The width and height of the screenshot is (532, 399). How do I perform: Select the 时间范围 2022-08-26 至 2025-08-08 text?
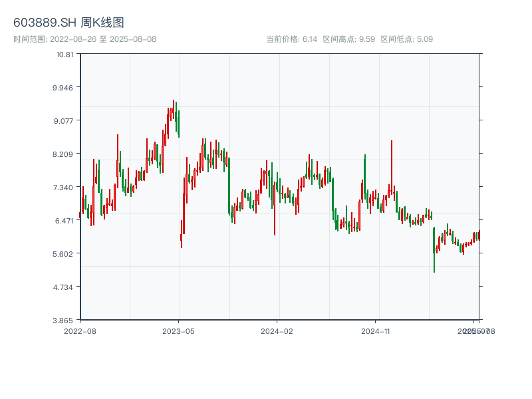85,39
